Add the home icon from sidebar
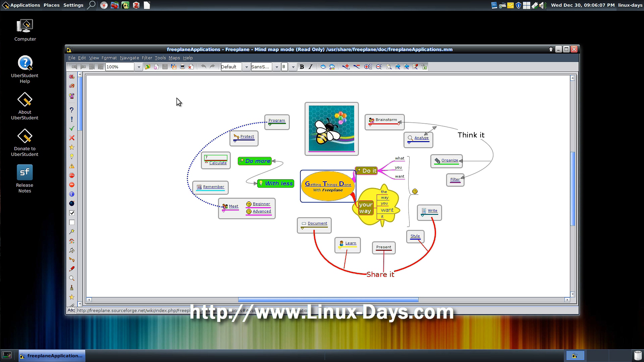Viewport: 644px width, 362px height. coord(71,241)
